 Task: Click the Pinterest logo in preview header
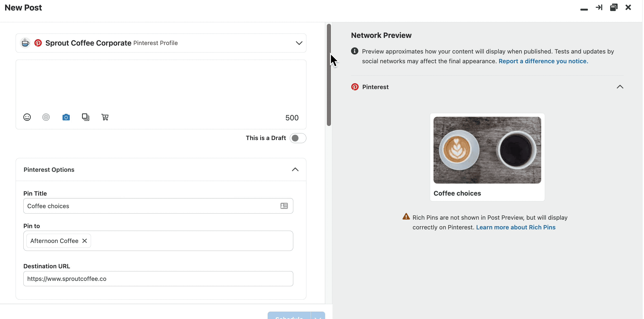(x=355, y=87)
